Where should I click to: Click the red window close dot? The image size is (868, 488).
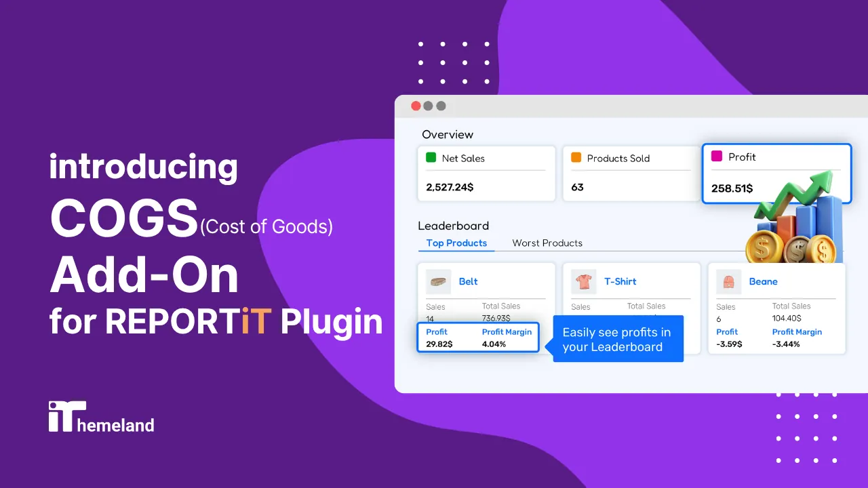pos(416,106)
